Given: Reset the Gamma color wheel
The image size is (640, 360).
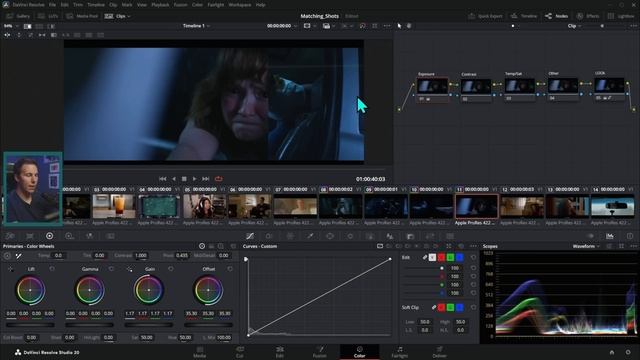Looking at the screenshot, I should [x=111, y=269].
